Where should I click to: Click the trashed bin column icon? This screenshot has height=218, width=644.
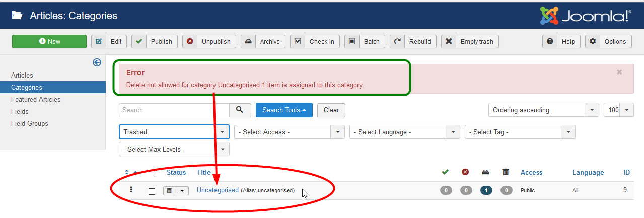[506, 172]
